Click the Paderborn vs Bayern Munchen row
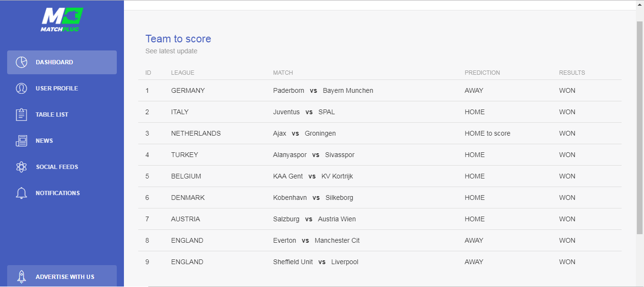The height and width of the screenshot is (287, 644). [323, 90]
